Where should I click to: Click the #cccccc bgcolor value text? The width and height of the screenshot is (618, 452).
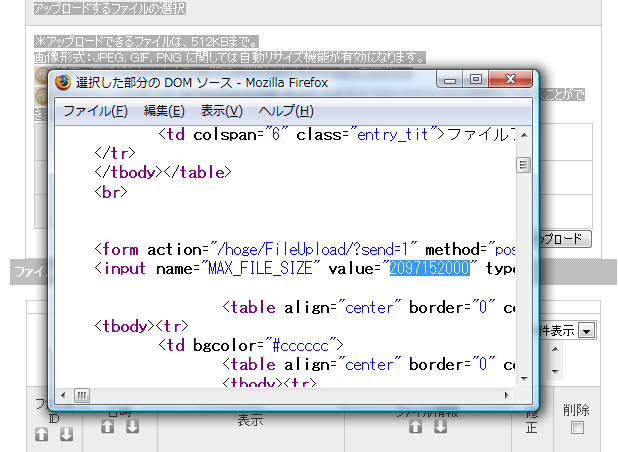(300, 346)
